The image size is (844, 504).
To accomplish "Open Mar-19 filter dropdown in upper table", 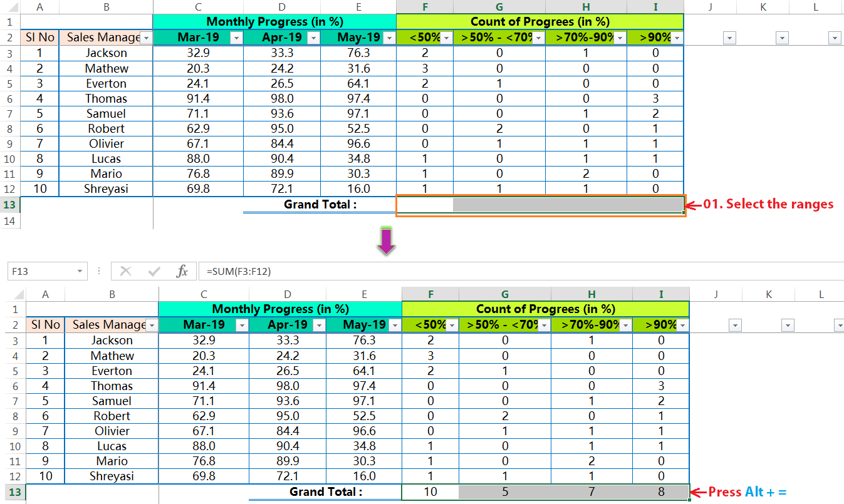I will 236,38.
